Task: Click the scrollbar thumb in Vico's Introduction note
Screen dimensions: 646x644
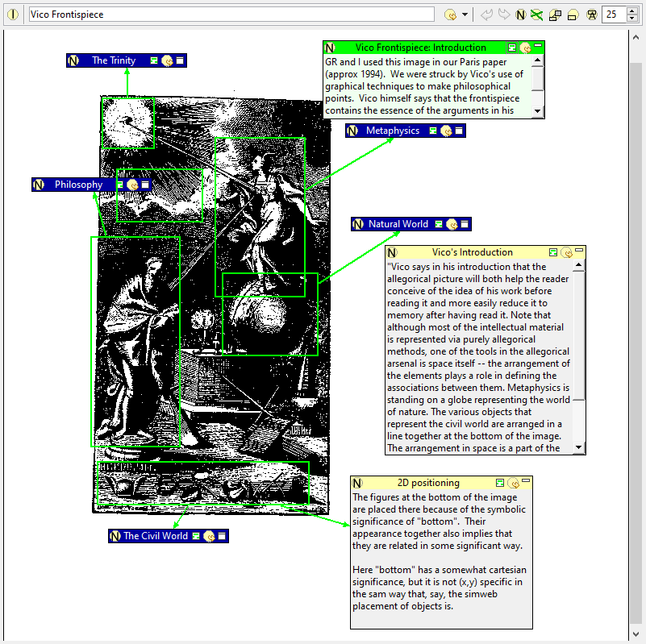Action: (579, 335)
